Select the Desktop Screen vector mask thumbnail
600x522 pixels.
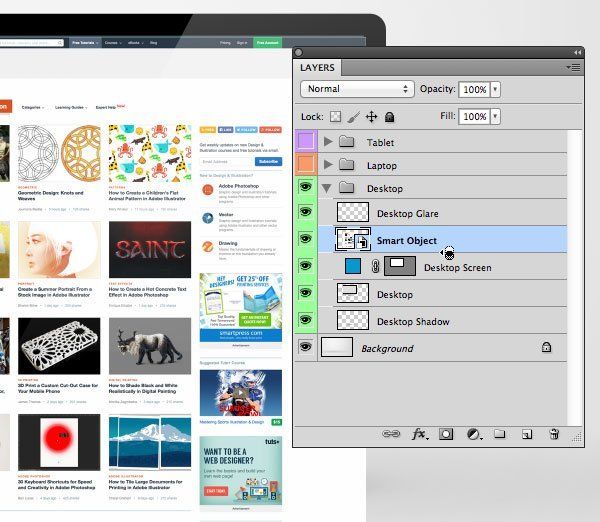coord(400,266)
